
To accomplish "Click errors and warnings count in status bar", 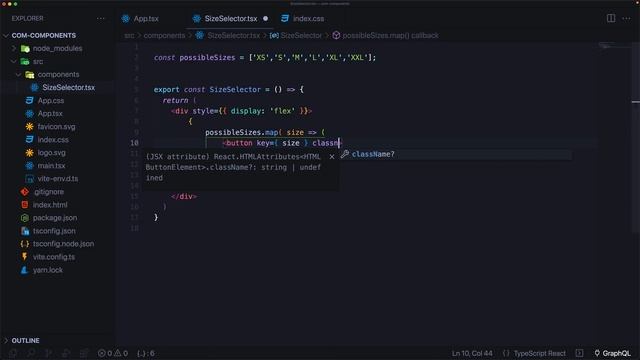I will 113,353.
